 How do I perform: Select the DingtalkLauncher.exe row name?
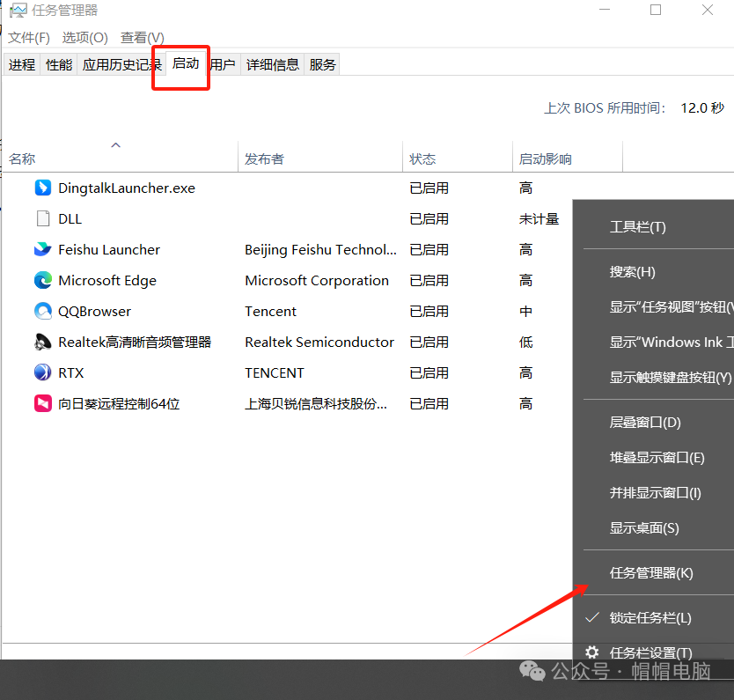coord(127,188)
